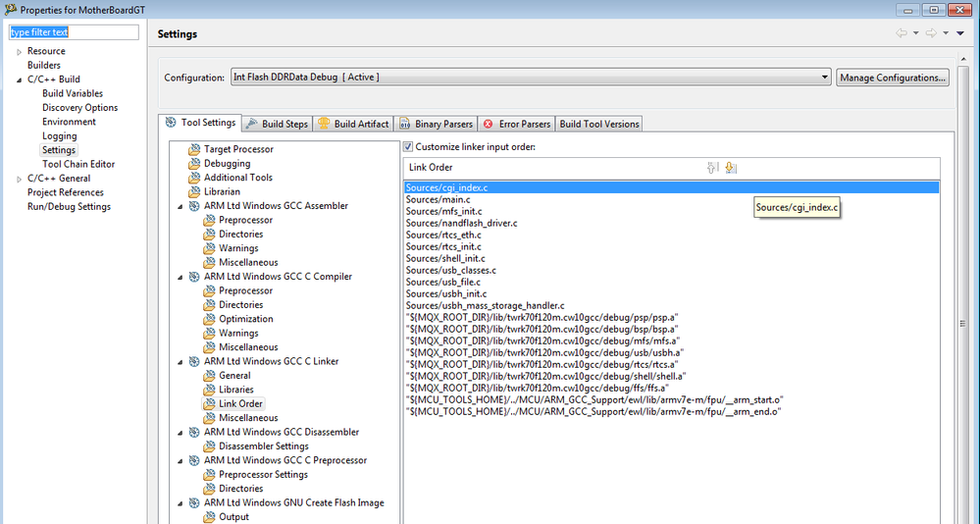Open the Configuration dropdown
Image resolution: width=980 pixels, height=524 pixels.
point(531,77)
